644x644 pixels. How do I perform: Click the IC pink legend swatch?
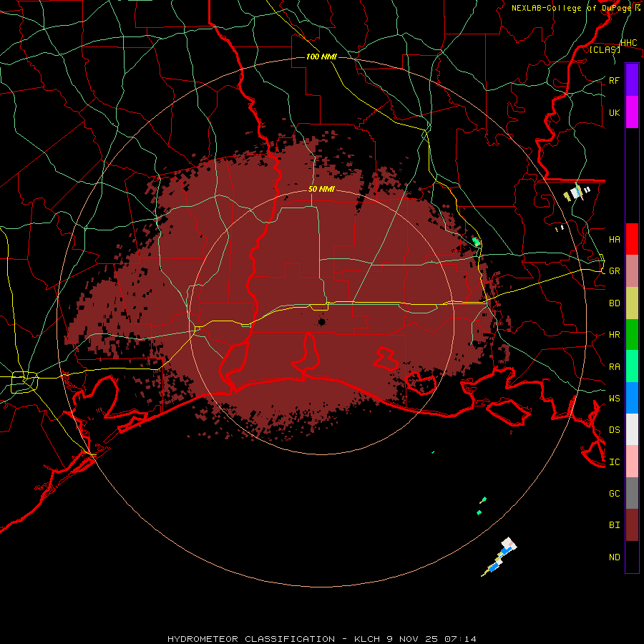(632, 462)
